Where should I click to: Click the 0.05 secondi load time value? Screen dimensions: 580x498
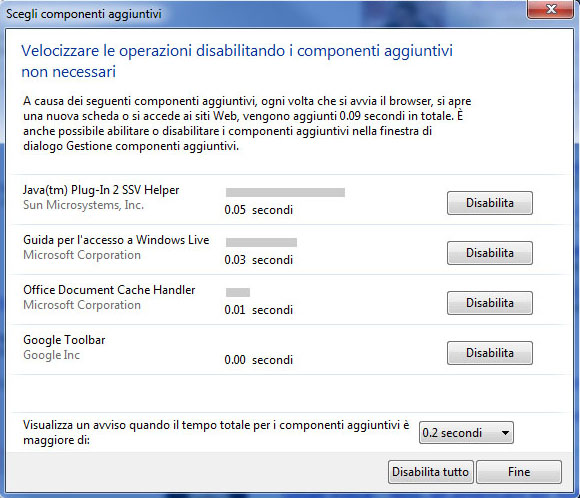click(x=259, y=210)
